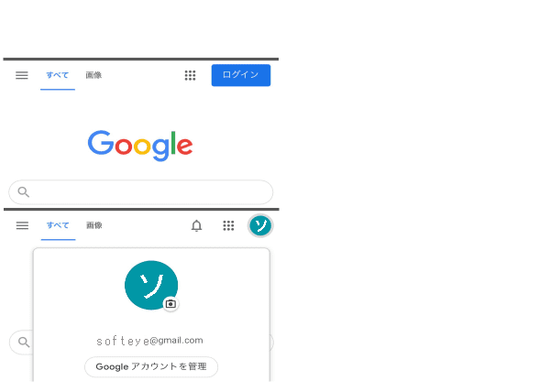Image resolution: width=550 pixels, height=392 pixels.
Task: Focus the search field under Google logo
Action: coord(141,192)
